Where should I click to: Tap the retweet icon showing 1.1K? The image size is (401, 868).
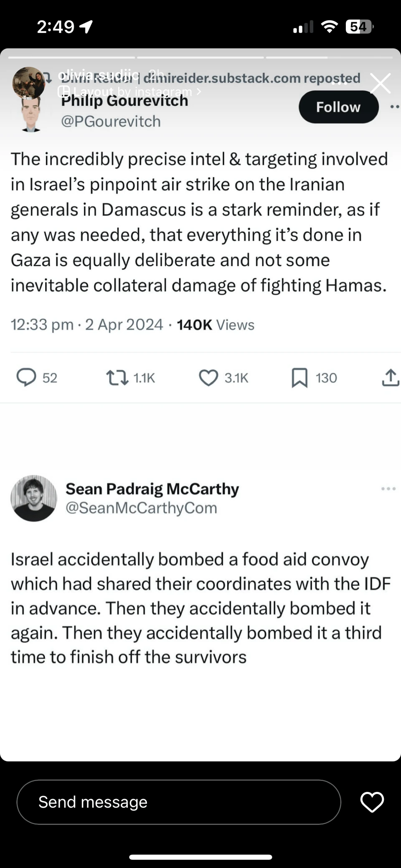[117, 377]
